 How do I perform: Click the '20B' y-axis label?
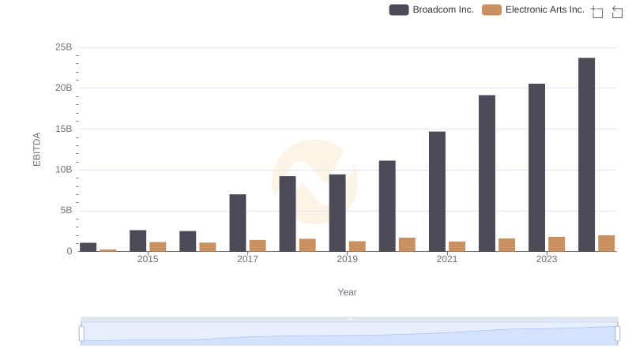tap(64, 88)
